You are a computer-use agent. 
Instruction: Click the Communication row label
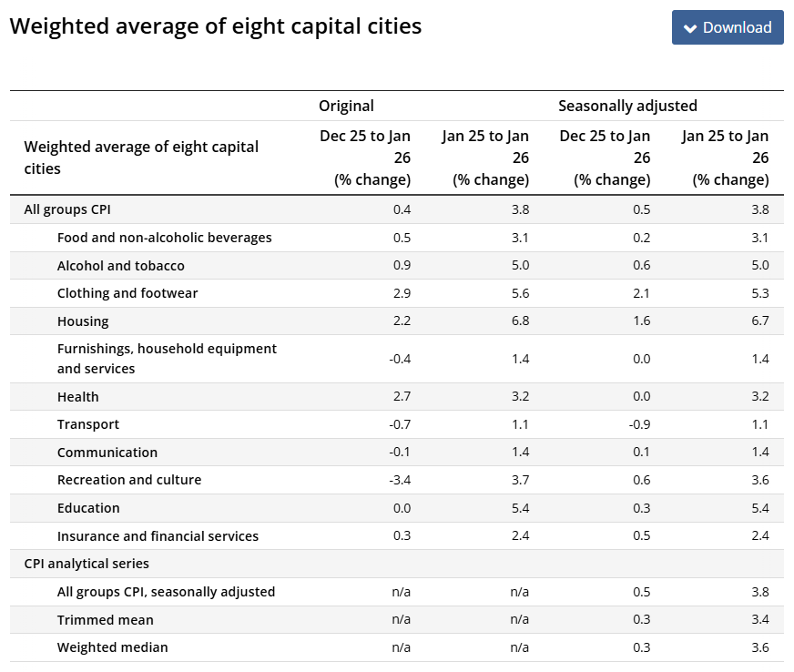click(107, 453)
